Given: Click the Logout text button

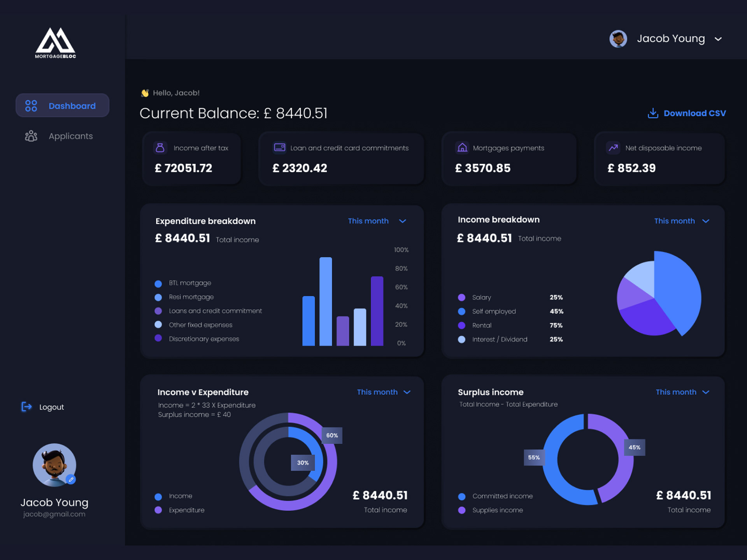Looking at the screenshot, I should [x=51, y=407].
